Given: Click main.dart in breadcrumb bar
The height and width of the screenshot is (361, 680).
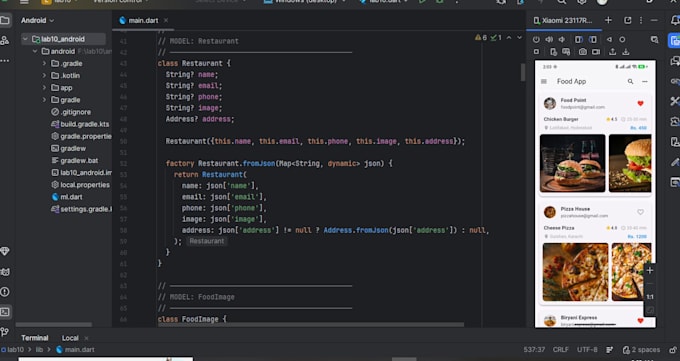Looking at the screenshot, I should click(x=75, y=350).
